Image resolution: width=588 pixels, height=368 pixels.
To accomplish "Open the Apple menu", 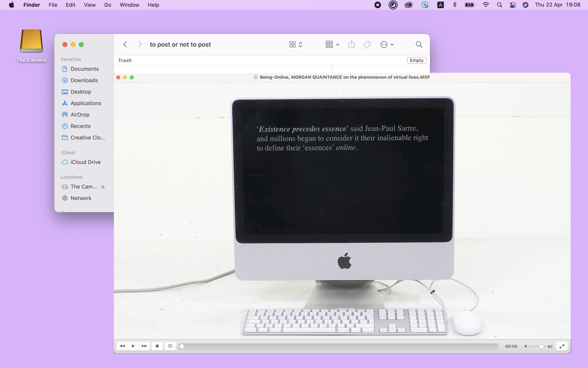I will (11, 5).
